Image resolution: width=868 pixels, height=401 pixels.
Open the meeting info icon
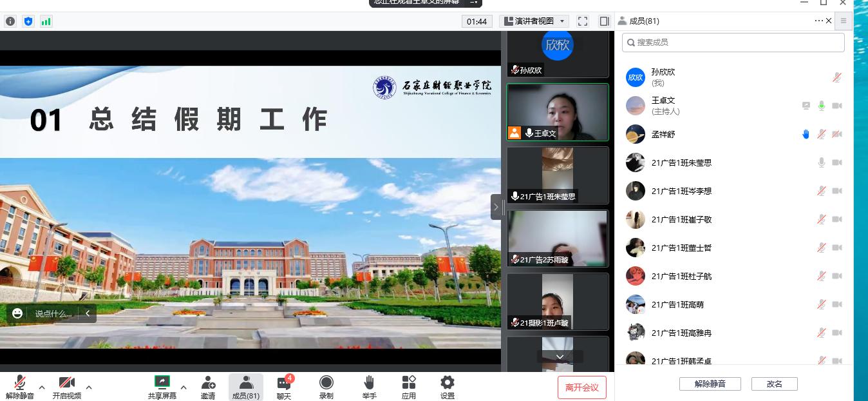(x=10, y=21)
